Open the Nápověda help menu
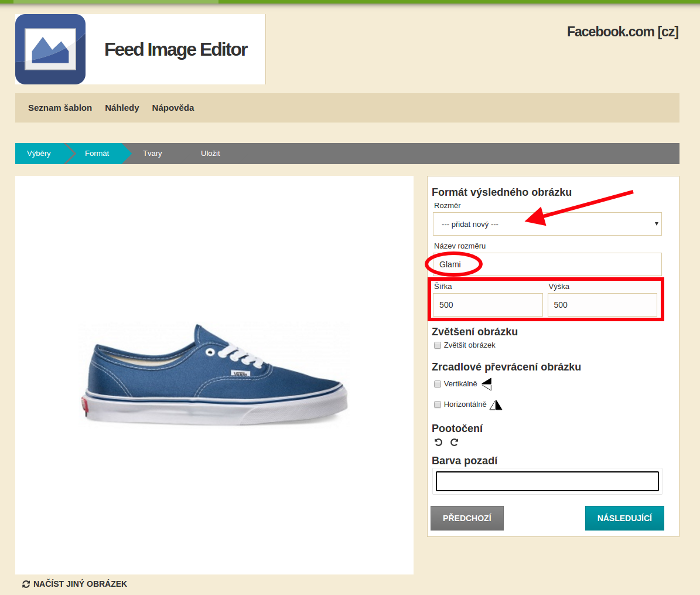 [173, 108]
